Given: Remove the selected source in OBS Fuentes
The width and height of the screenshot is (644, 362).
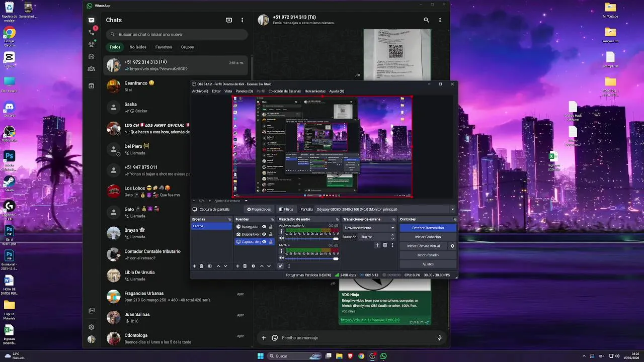Looking at the screenshot, I should pyautogui.click(x=245, y=266).
